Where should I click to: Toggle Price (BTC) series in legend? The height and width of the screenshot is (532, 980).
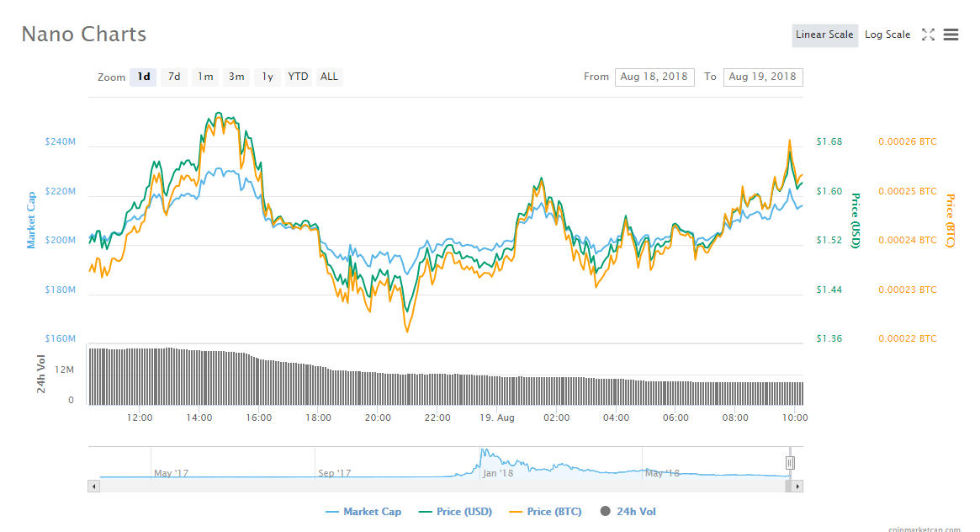tap(545, 511)
